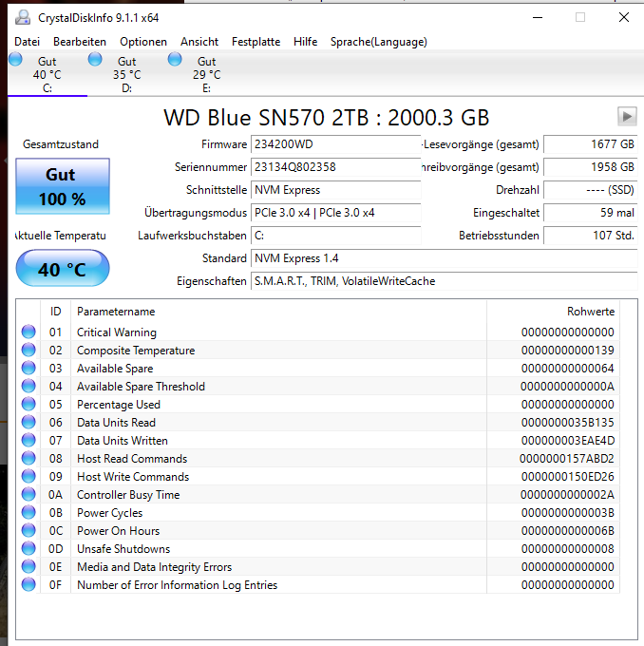Screen dimensions: 644x646
Task: Click the blue status orb for drive E:
Action: click(175, 59)
